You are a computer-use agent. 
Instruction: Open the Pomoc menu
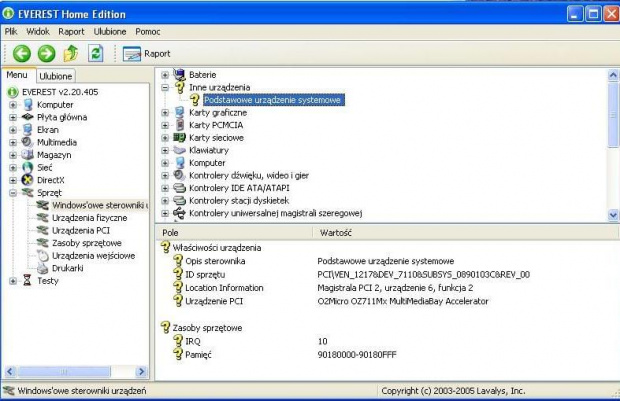[147, 31]
